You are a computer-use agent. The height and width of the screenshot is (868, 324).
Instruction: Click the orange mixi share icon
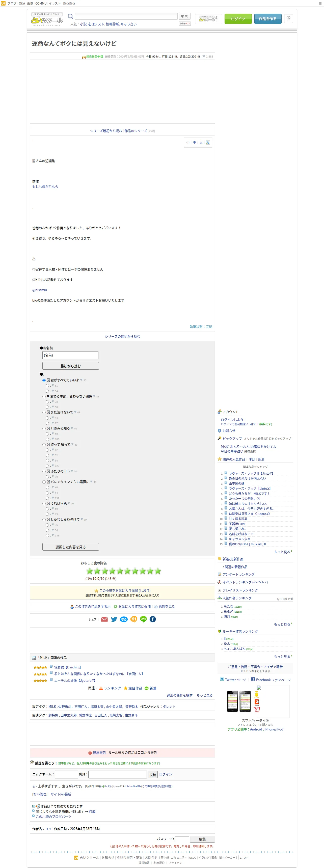tap(134, 619)
